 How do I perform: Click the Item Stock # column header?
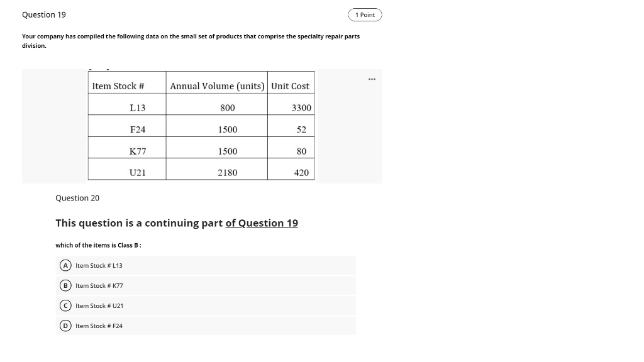click(x=119, y=85)
